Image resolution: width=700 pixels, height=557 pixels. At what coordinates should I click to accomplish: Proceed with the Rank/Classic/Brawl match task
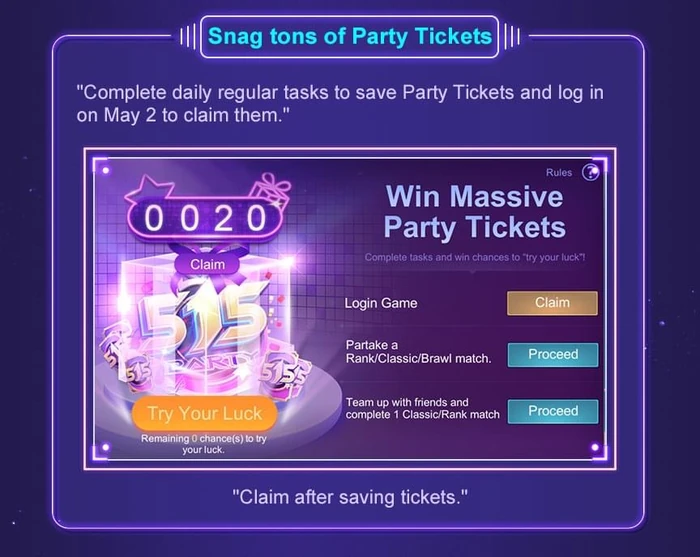553,355
